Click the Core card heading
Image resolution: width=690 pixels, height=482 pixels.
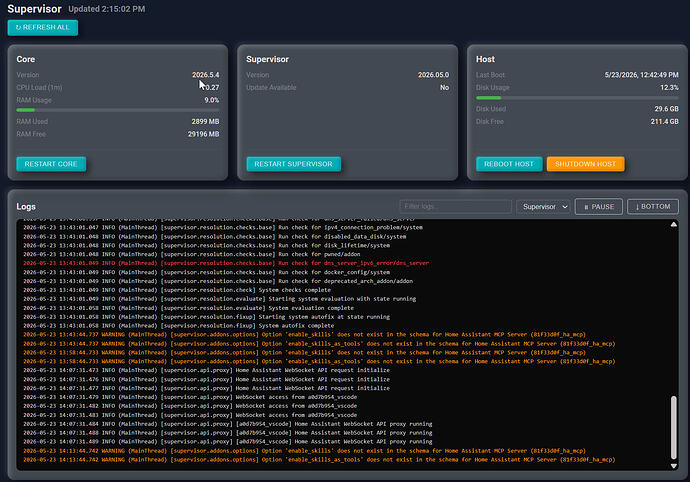[x=26, y=59]
